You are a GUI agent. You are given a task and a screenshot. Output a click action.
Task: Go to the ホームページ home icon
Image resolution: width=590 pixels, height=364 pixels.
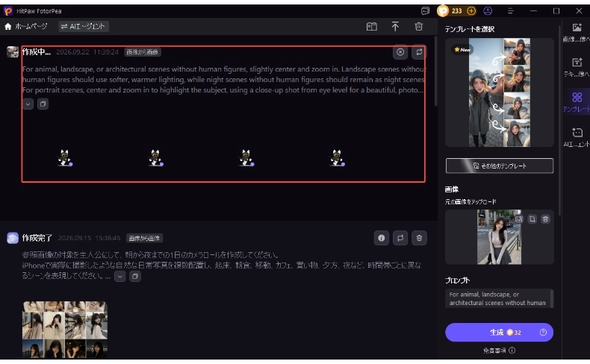[x=8, y=27]
